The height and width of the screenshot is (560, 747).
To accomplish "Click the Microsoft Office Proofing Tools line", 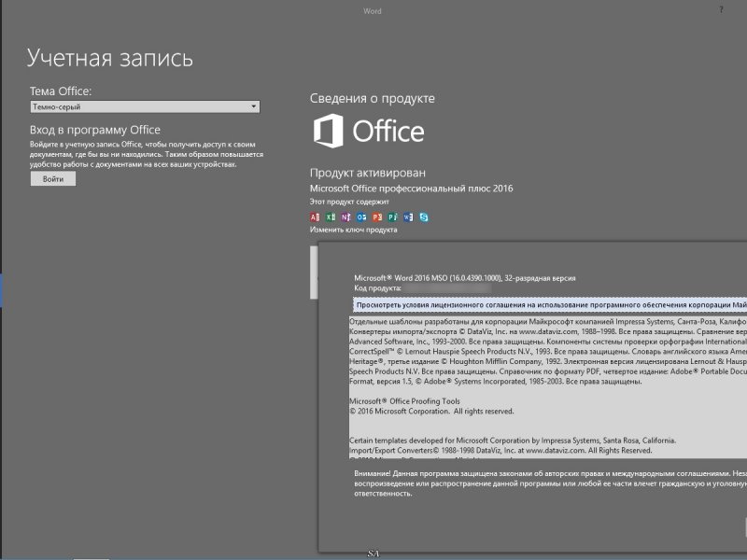I will tap(404, 401).
